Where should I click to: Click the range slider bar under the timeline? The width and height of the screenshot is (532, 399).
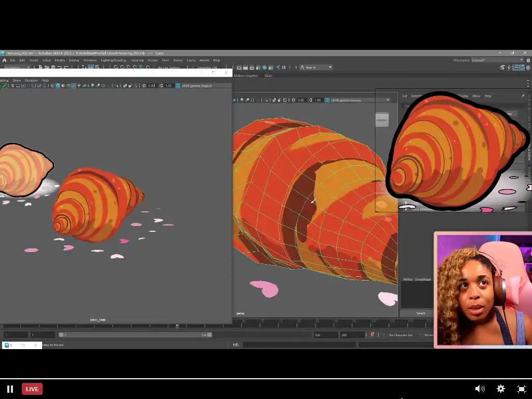pyautogui.click(x=135, y=335)
